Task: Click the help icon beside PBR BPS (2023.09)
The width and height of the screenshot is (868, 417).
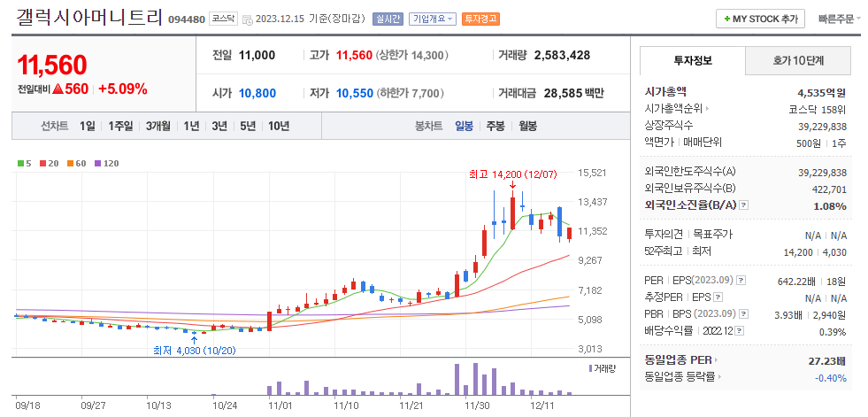Action: tap(744, 314)
